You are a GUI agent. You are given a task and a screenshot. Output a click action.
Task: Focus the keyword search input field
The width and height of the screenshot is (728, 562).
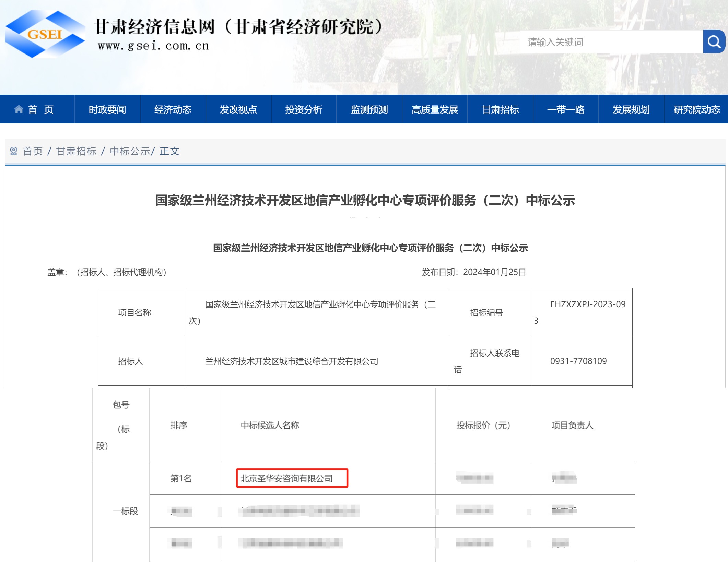pos(611,41)
